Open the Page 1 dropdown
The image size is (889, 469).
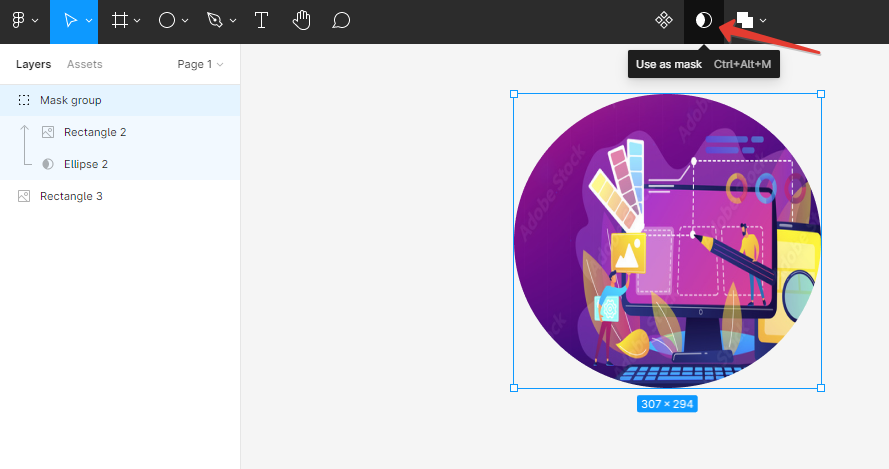(200, 64)
